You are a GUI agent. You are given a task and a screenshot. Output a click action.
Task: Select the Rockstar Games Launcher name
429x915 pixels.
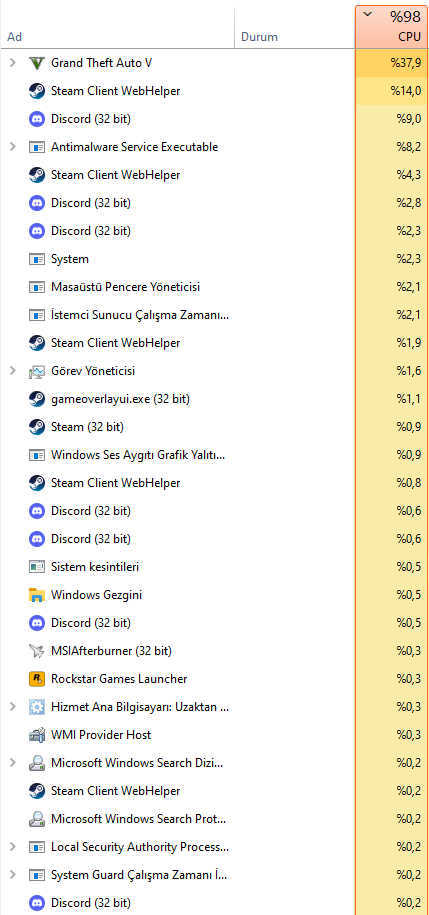pyautogui.click(x=119, y=679)
